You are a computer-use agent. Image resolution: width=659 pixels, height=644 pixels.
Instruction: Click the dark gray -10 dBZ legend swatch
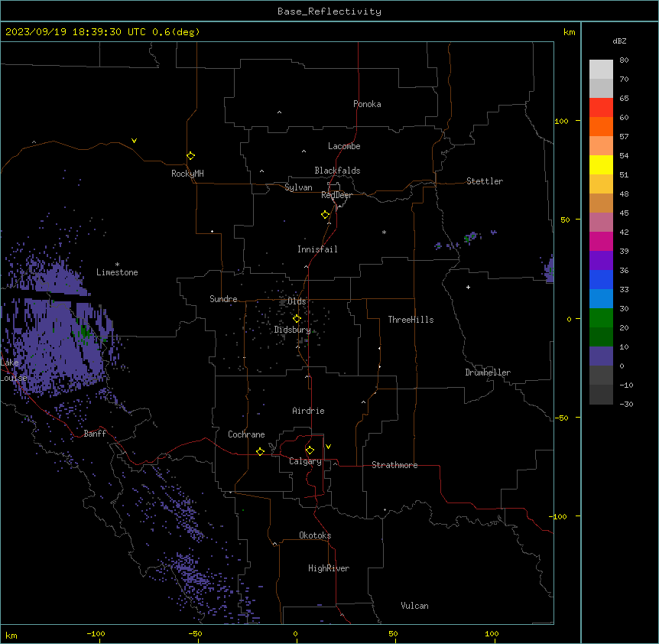(601, 395)
